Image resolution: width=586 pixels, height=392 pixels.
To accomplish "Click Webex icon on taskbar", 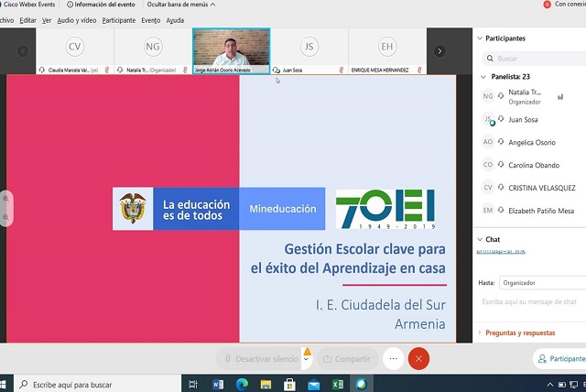I will pyautogui.click(x=362, y=384).
